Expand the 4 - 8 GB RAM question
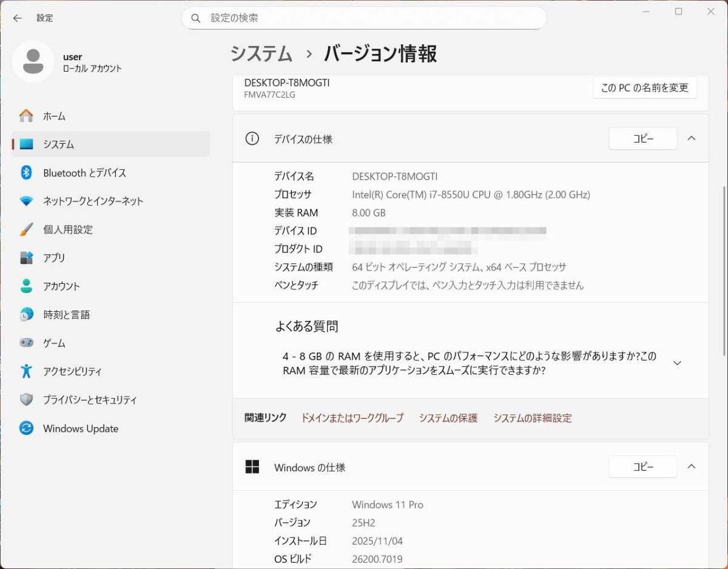The image size is (728, 569). [678, 363]
